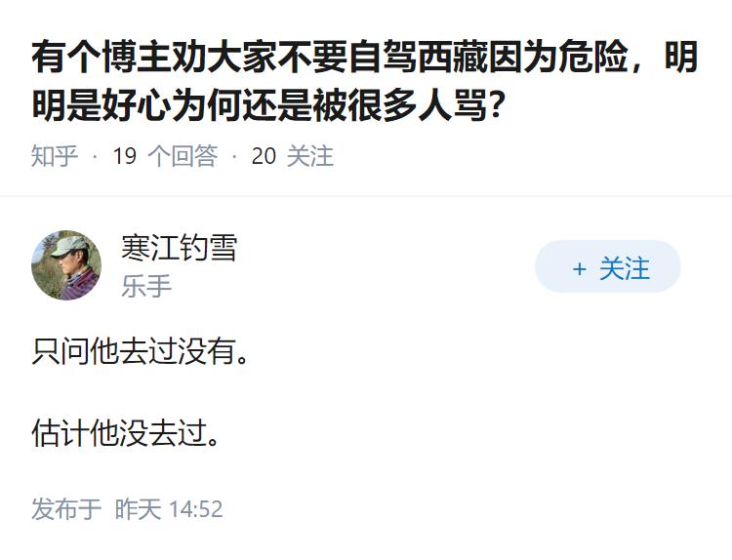The width and height of the screenshot is (732, 560).
Task: Click the 知乎 source label
Action: pyautogui.click(x=54, y=156)
